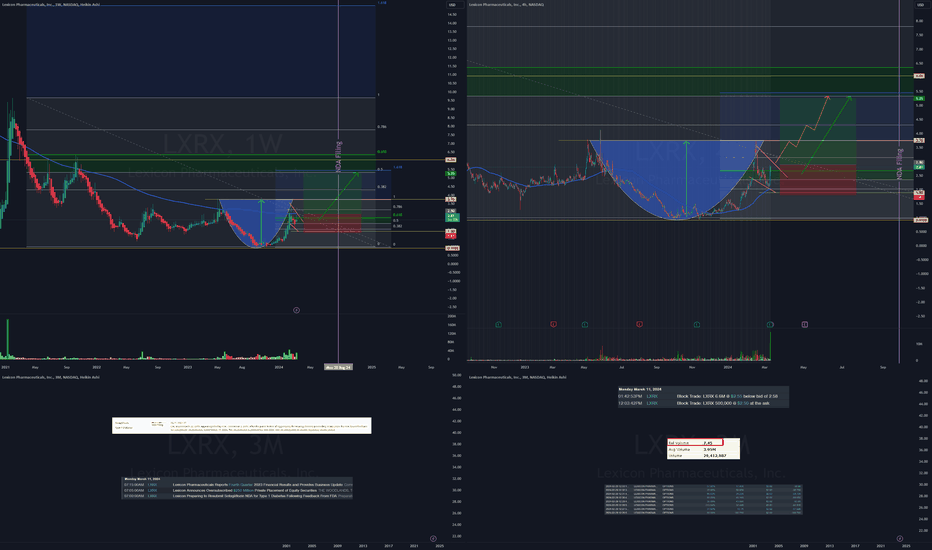932x550 pixels.
Task: Click the Fourth Quarter 2023 Financial Results headline
Action: click(x=262, y=485)
